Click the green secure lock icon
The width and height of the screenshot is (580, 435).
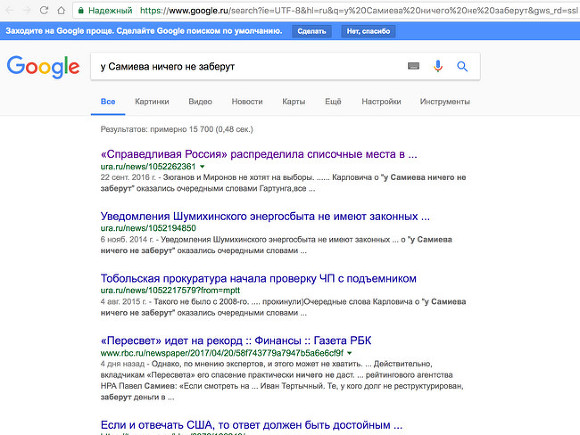pyautogui.click(x=81, y=10)
